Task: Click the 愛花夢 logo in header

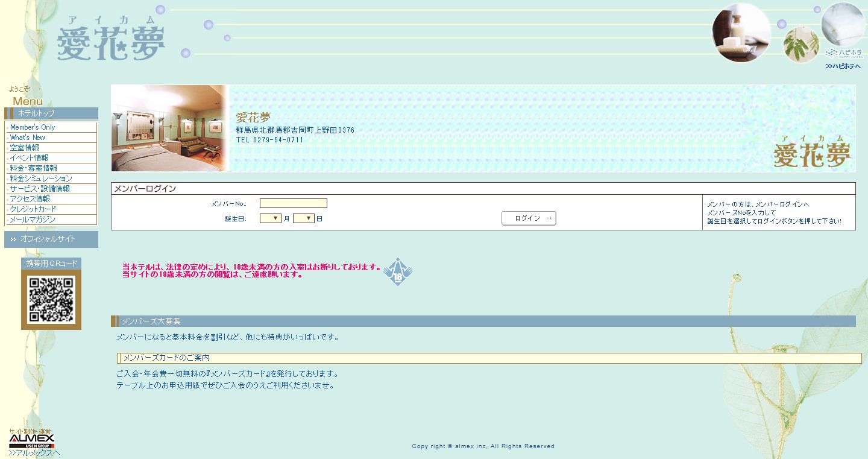Action: click(x=111, y=40)
